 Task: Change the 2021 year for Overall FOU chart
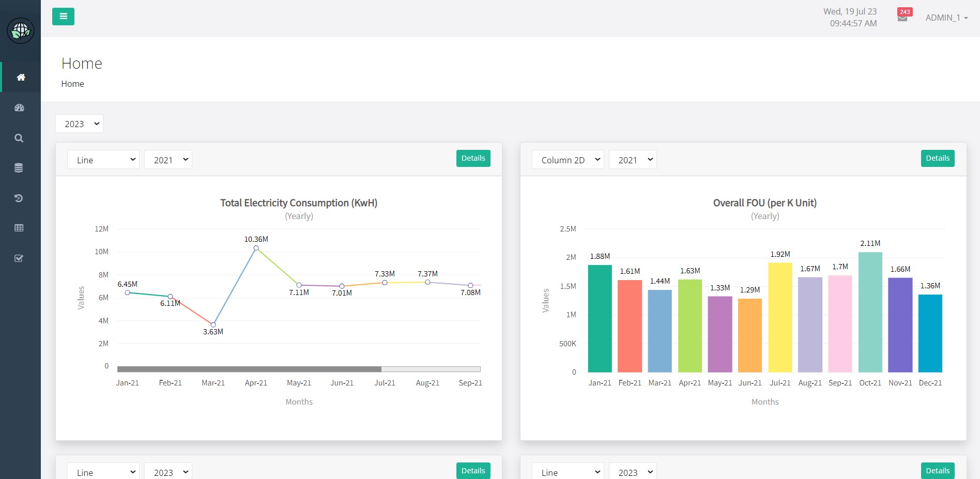coord(633,160)
